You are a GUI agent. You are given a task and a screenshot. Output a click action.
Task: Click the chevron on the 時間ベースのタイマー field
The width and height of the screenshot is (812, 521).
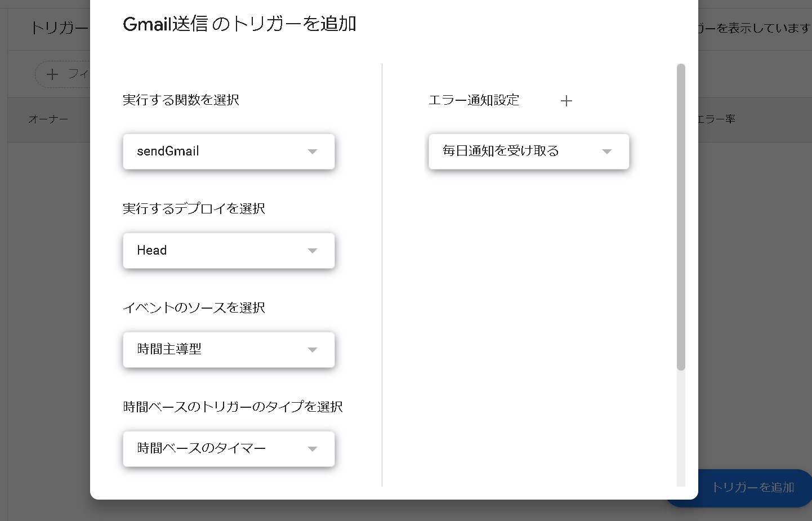(x=313, y=449)
